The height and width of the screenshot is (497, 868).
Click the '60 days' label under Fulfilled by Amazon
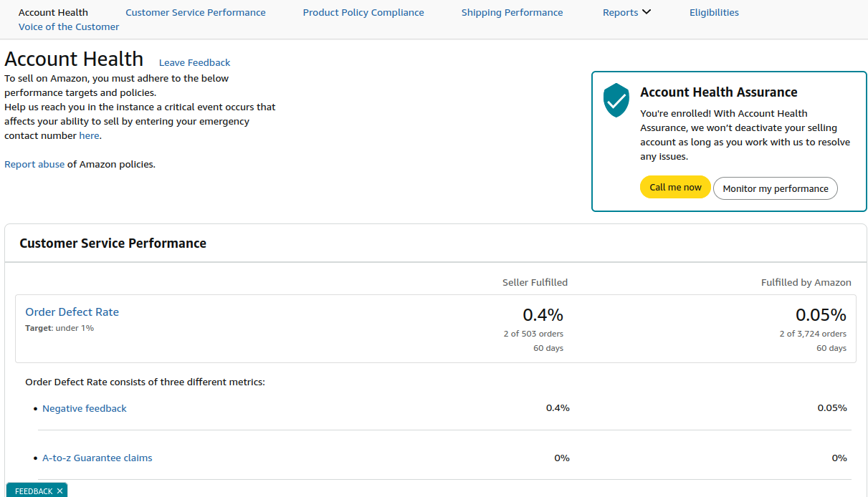(831, 348)
